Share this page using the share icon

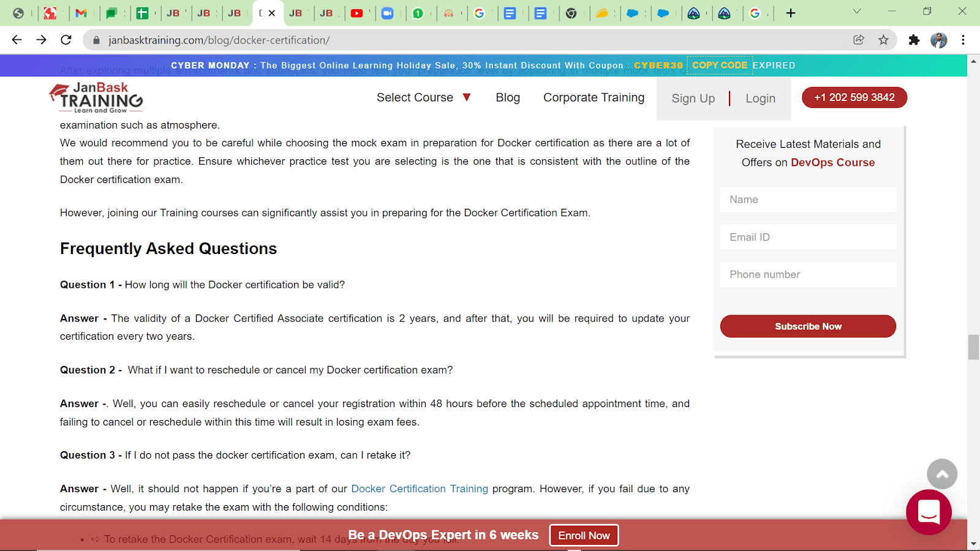pos(859,40)
